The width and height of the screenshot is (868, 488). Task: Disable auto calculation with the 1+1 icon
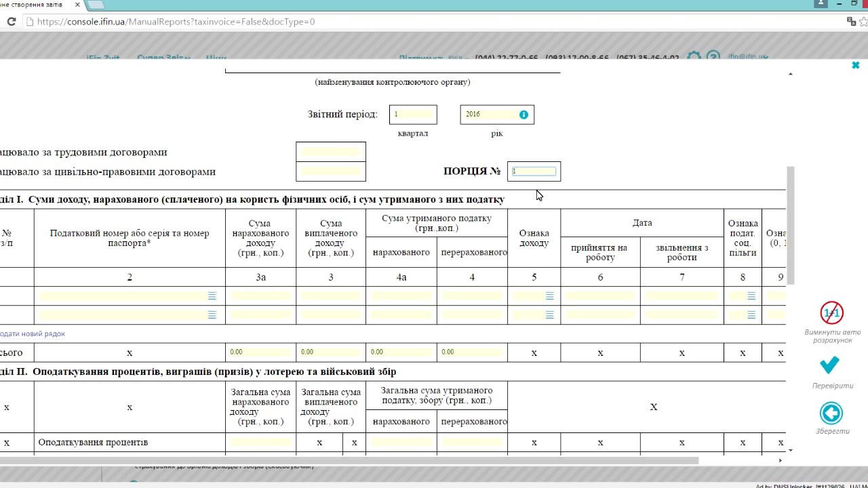[x=831, y=312]
